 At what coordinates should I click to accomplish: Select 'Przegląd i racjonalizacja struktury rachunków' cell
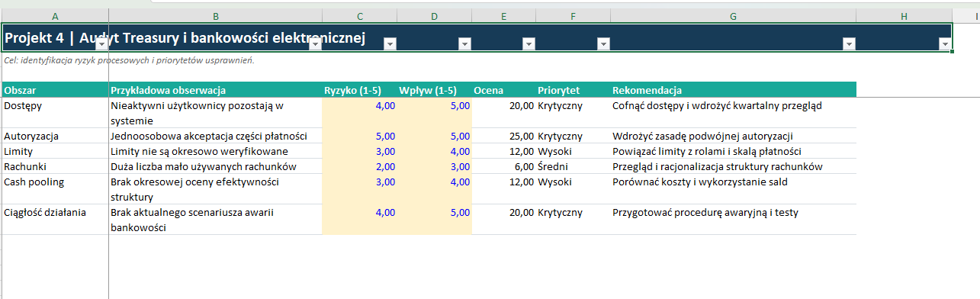[x=733, y=166]
